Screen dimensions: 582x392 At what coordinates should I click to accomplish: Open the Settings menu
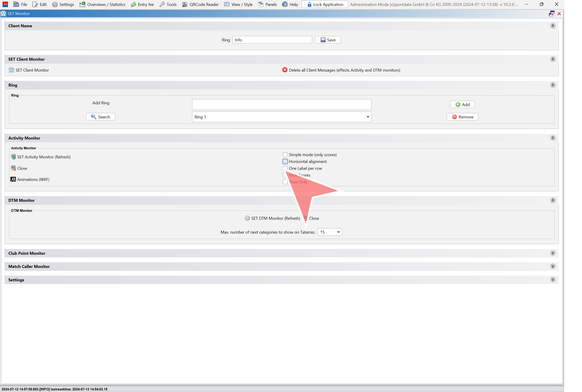(x=63, y=4)
